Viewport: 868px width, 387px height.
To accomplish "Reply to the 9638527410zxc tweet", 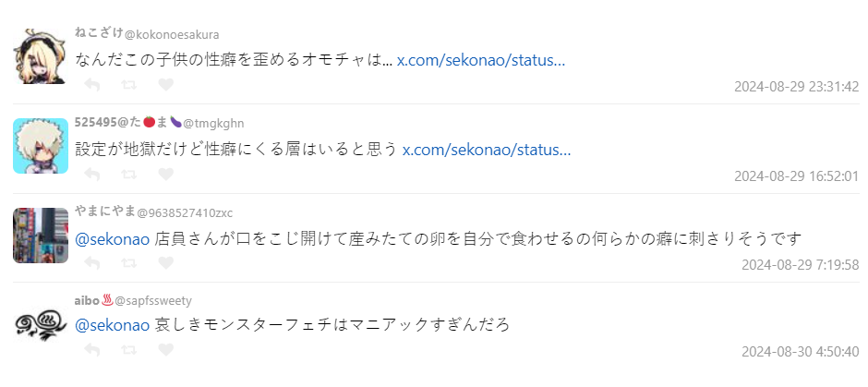I will tap(92, 263).
